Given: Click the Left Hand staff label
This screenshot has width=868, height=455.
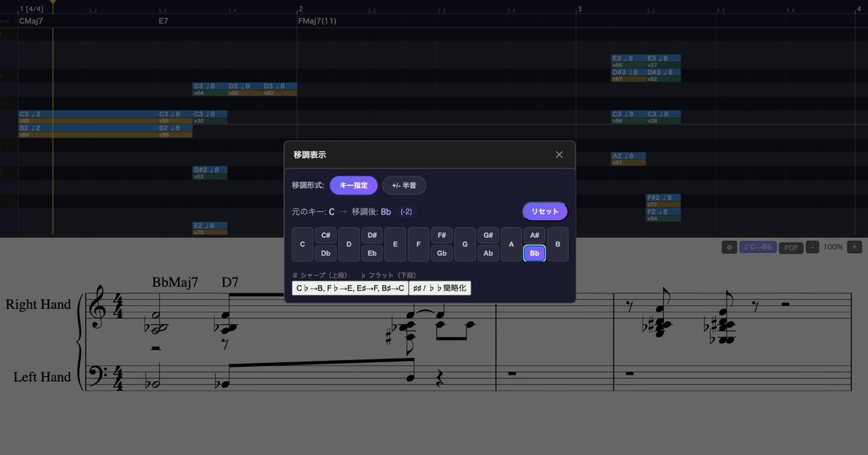Looking at the screenshot, I should click(x=42, y=377).
